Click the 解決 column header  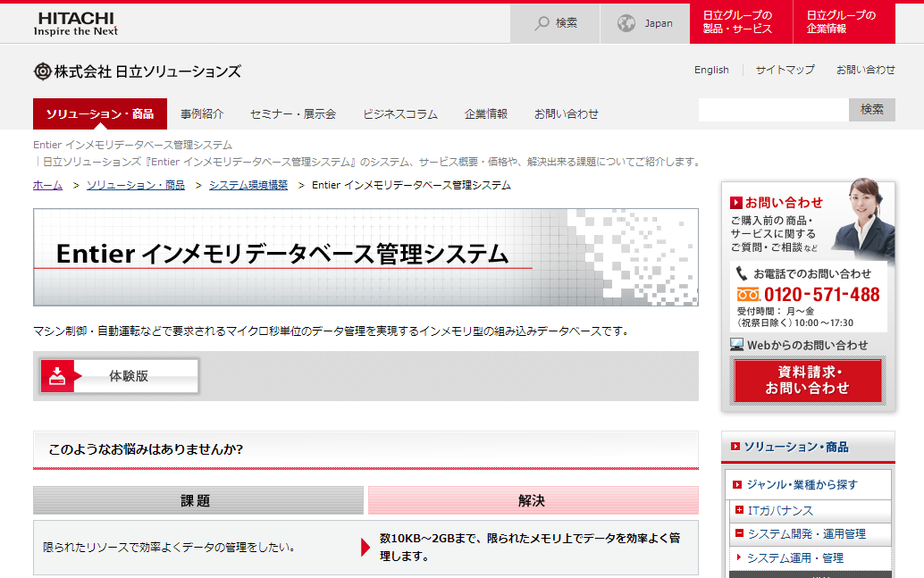tap(533, 500)
